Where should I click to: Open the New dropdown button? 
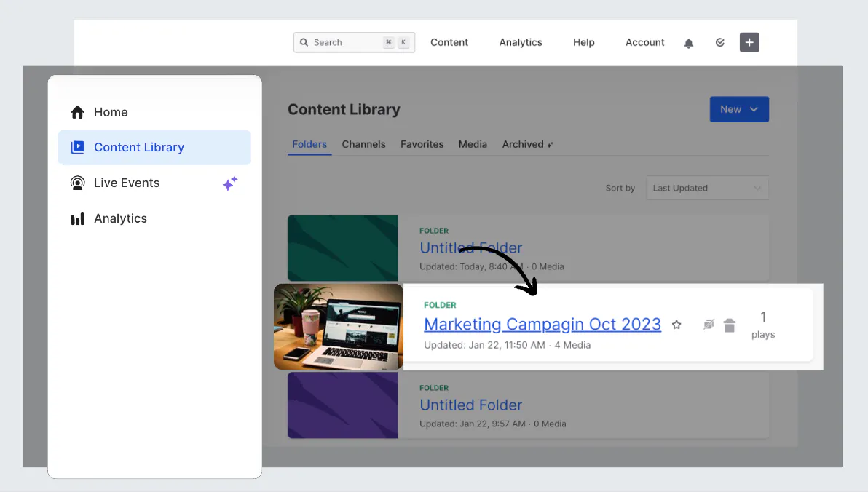[739, 110]
